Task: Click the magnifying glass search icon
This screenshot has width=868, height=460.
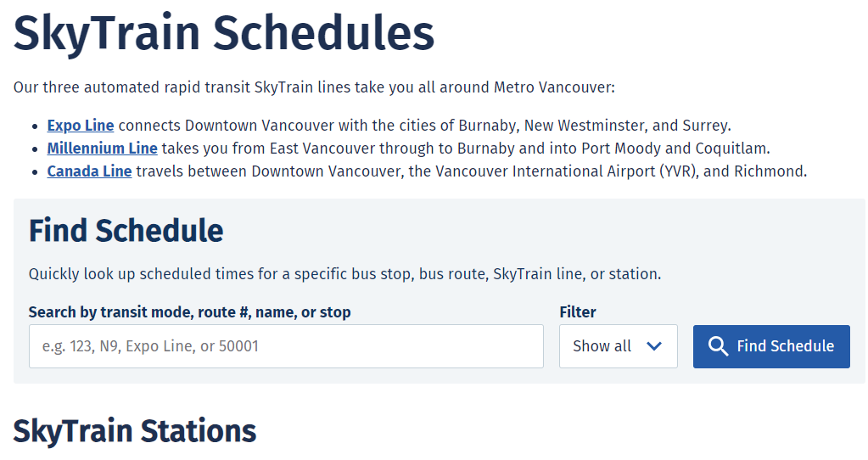Action: point(719,346)
